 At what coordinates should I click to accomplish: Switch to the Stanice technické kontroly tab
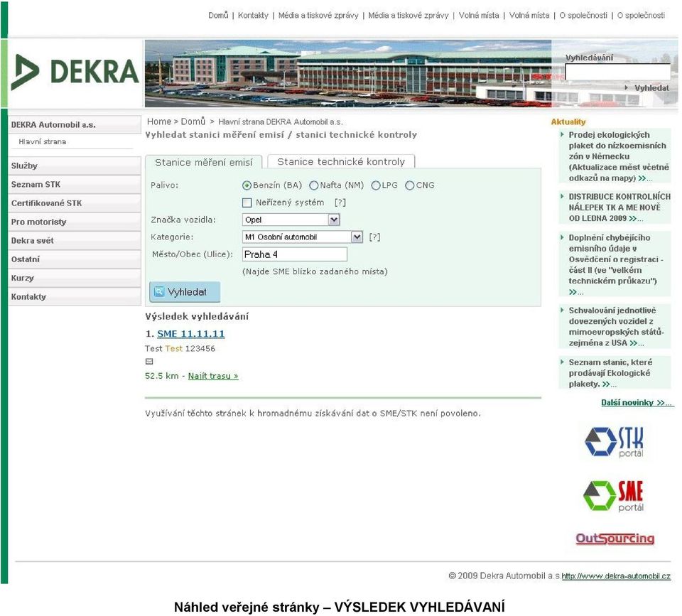click(341, 161)
